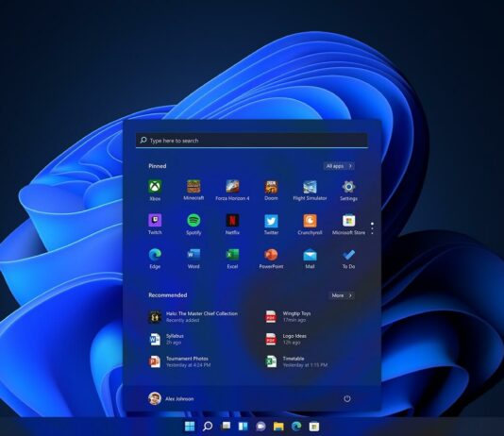
Task: Open the Excel app
Action: point(232,259)
